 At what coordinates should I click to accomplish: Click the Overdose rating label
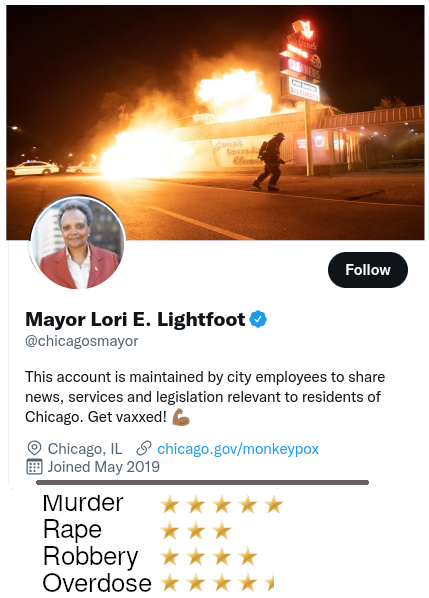tap(97, 583)
